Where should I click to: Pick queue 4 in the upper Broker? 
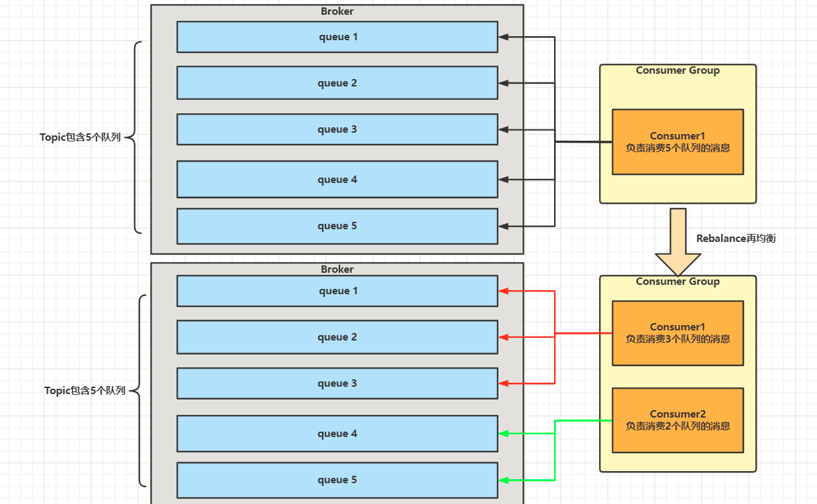(x=337, y=180)
